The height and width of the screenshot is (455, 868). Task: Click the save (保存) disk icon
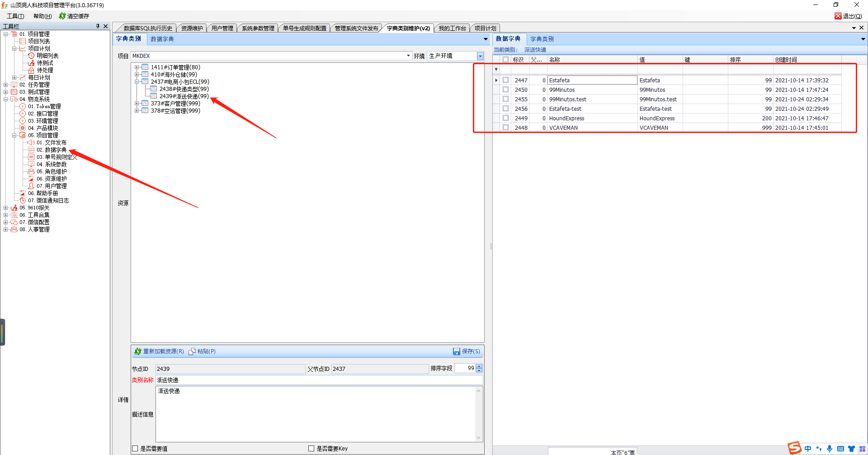point(457,351)
